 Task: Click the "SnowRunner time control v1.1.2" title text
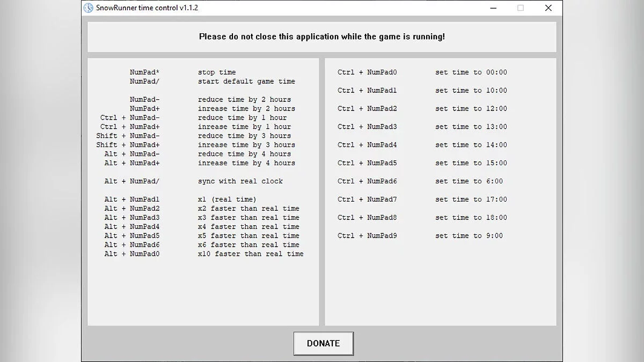147,8
